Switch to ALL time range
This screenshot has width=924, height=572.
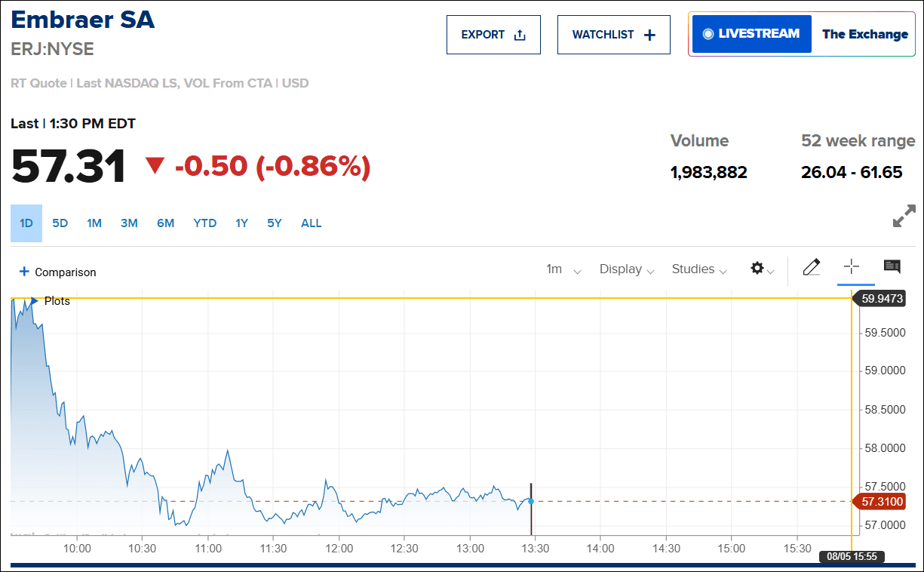[312, 223]
